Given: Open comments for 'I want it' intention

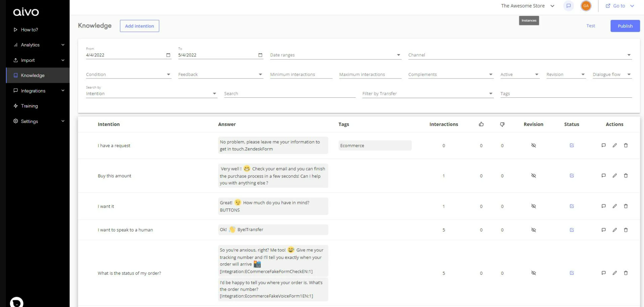Looking at the screenshot, I should click(x=603, y=206).
